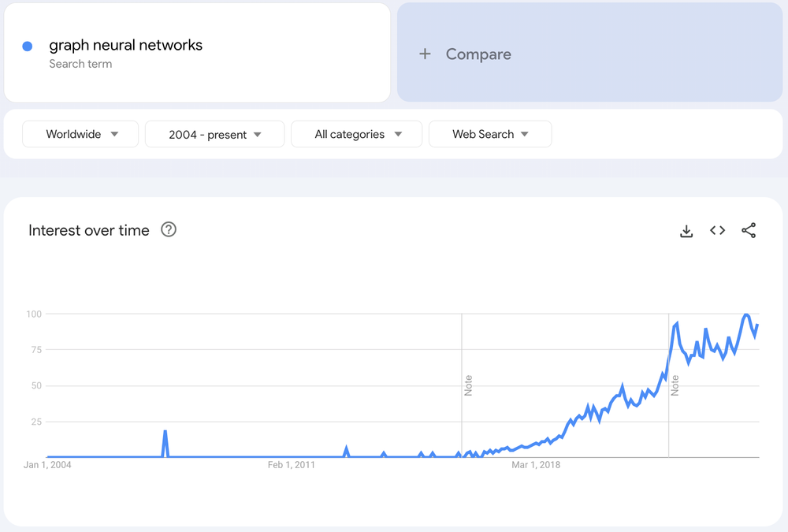
Task: Open the help tooltip next to Interest over time
Action: (169, 230)
